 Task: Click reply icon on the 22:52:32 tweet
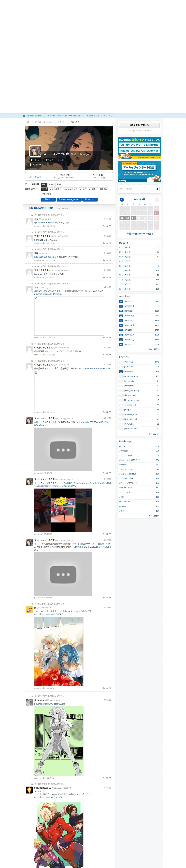click(x=104, y=226)
